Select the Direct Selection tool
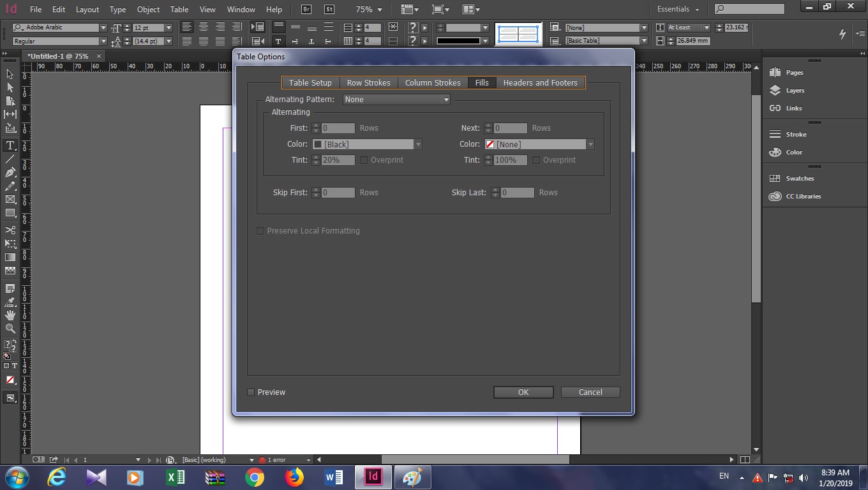 [x=10, y=87]
